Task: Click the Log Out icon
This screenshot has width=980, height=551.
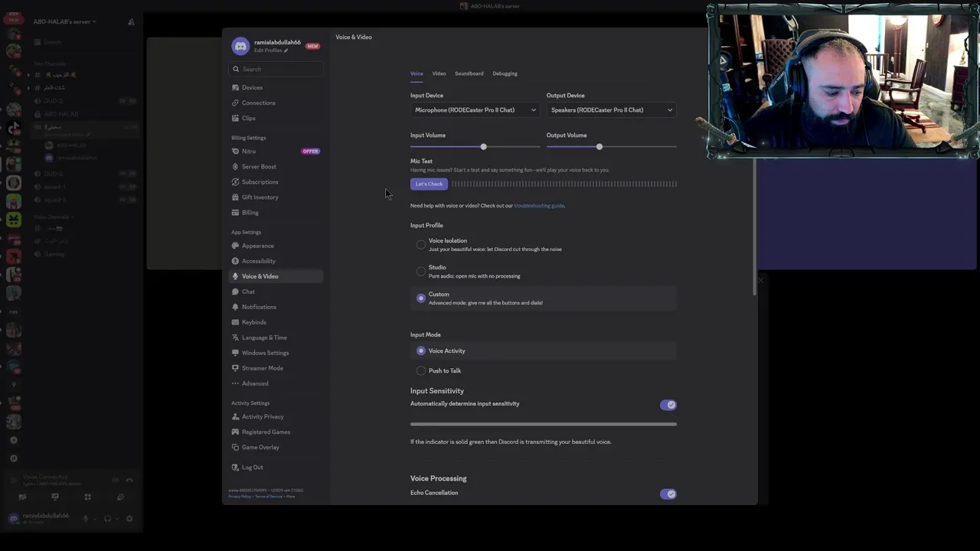Action: [236, 468]
